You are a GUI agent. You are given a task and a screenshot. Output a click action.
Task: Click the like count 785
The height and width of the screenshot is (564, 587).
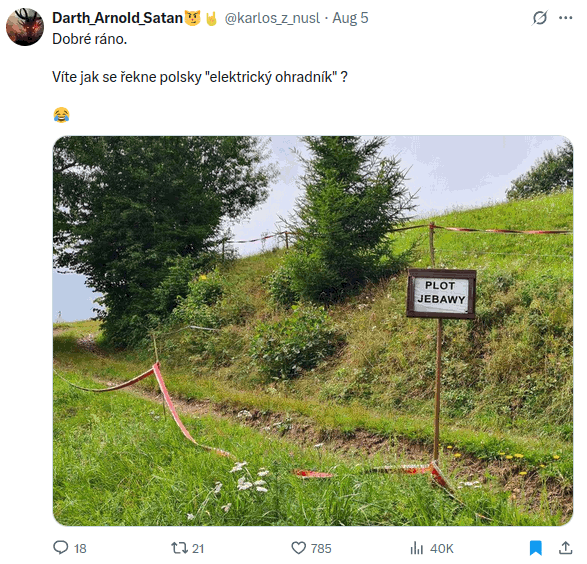pyautogui.click(x=321, y=549)
